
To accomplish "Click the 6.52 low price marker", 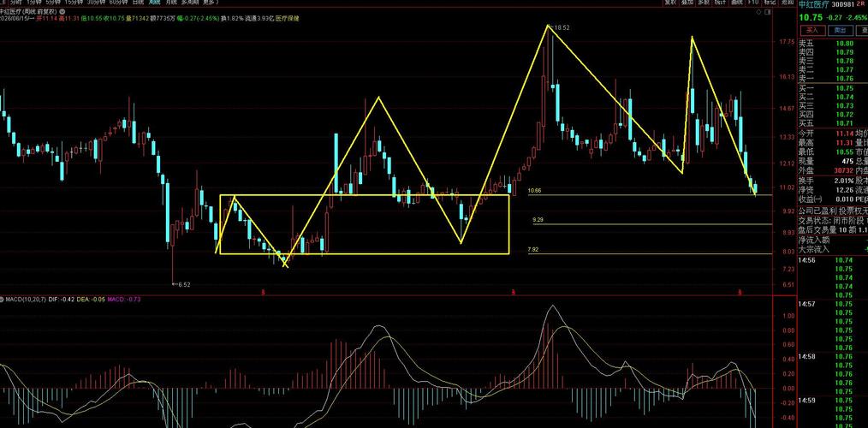I will click(182, 284).
